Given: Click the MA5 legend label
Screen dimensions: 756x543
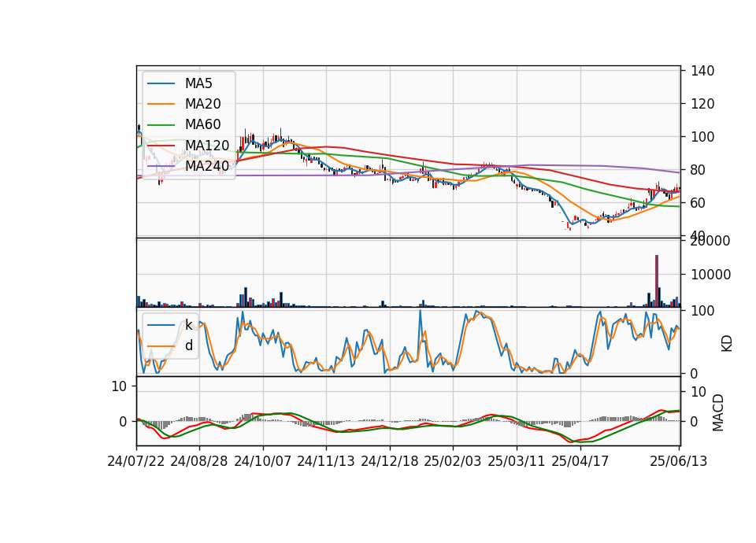Looking at the screenshot, I should [198, 83].
